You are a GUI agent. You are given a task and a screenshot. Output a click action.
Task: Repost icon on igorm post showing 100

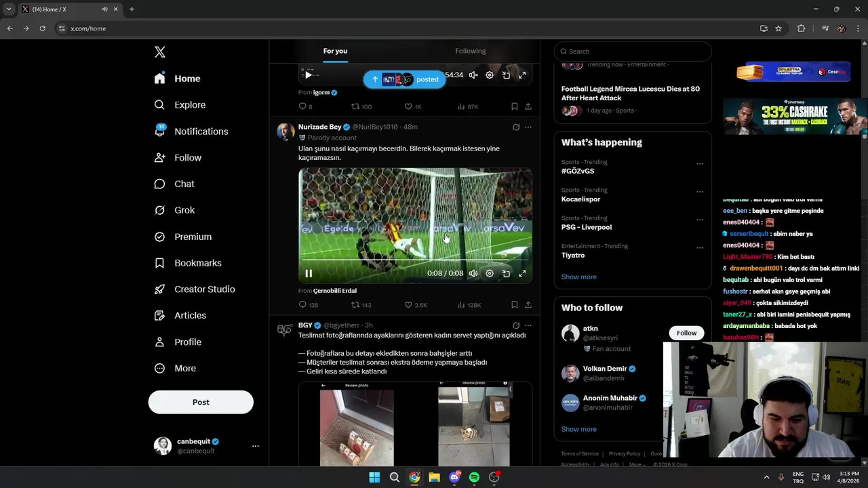(355, 106)
